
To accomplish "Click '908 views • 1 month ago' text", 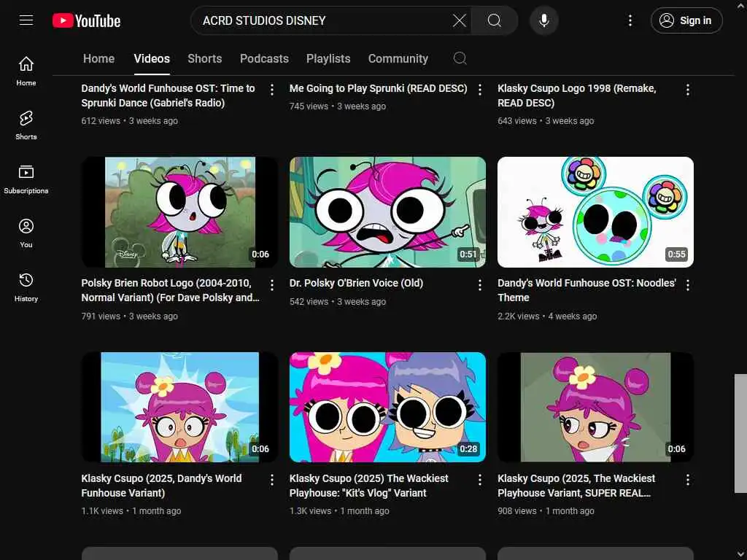I will [x=546, y=511].
